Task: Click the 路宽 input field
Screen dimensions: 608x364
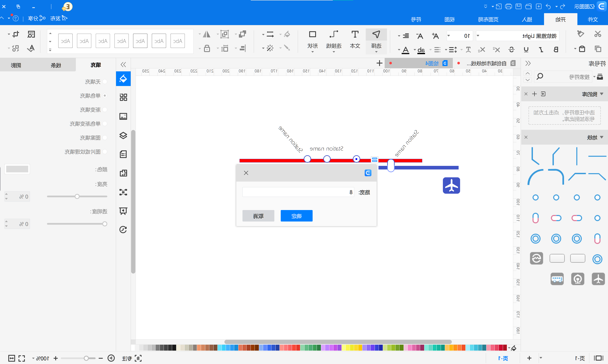Action: tap(298, 192)
